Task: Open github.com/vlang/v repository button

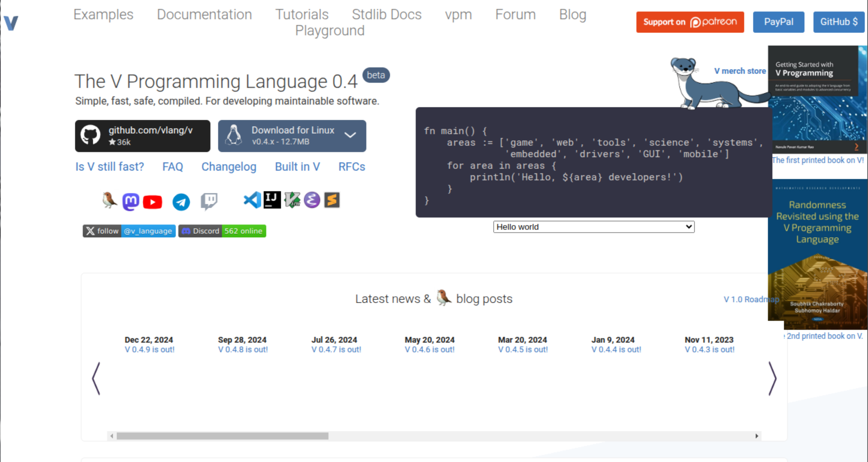Action: click(x=142, y=136)
